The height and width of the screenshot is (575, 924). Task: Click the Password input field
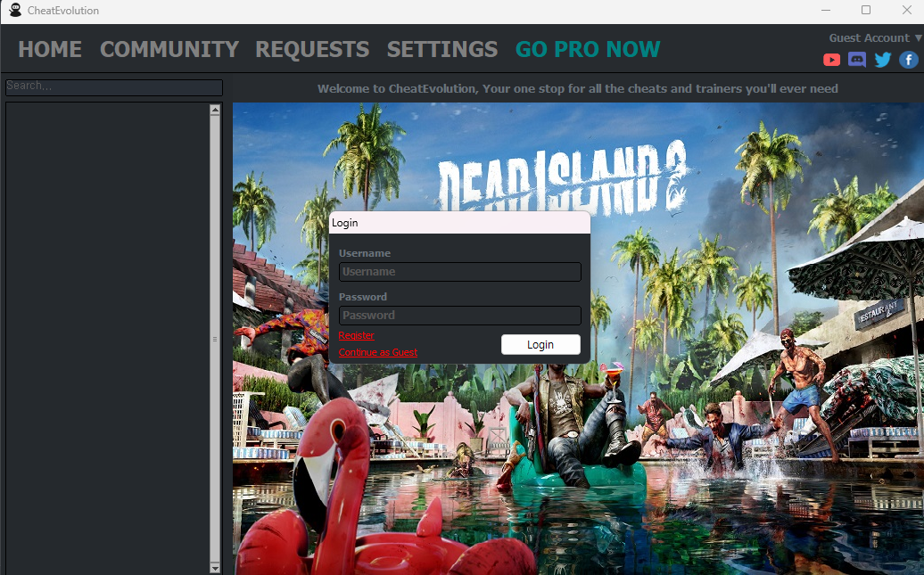pyautogui.click(x=459, y=315)
